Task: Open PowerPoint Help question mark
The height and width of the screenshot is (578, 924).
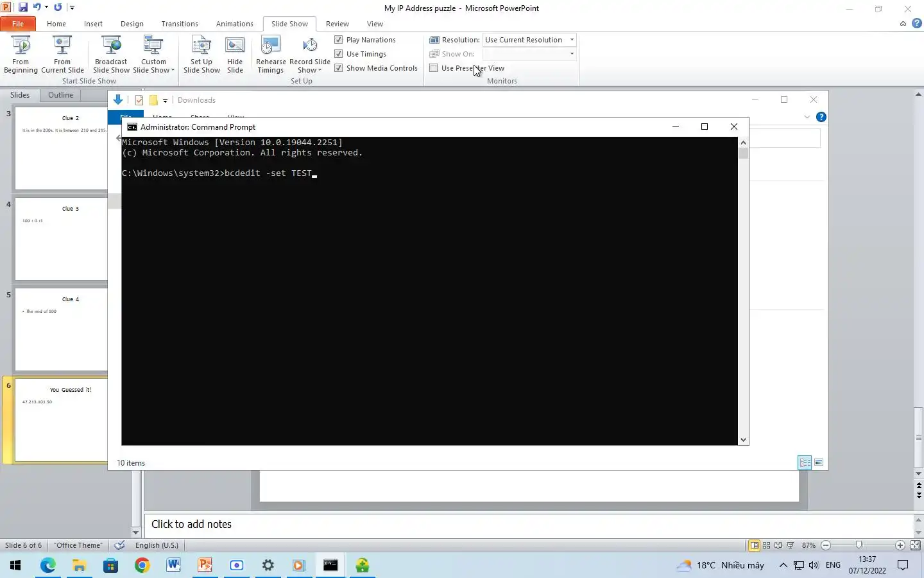Action: 917,24
